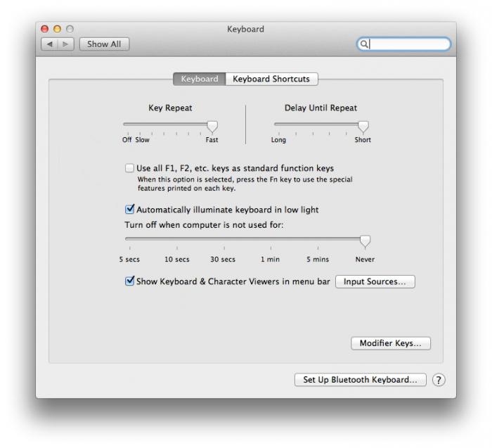
Task: Minimize the window with the yellow button
Action: [57, 29]
